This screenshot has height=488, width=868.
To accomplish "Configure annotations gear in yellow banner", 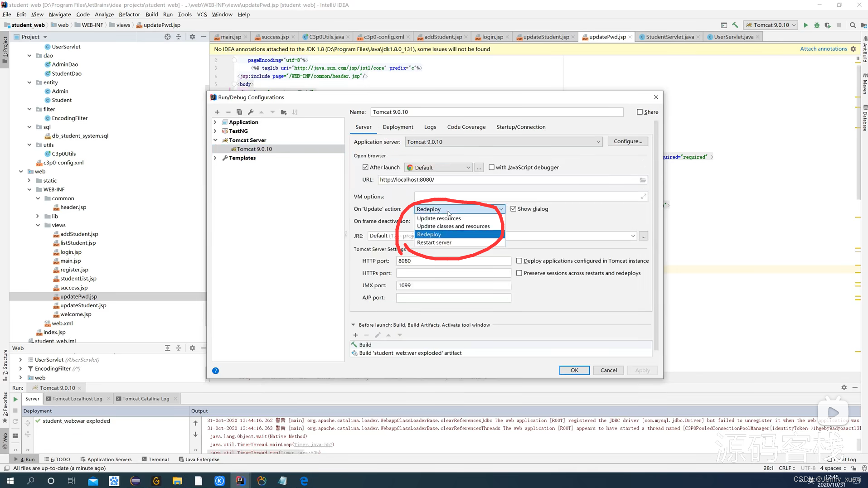I will point(853,49).
